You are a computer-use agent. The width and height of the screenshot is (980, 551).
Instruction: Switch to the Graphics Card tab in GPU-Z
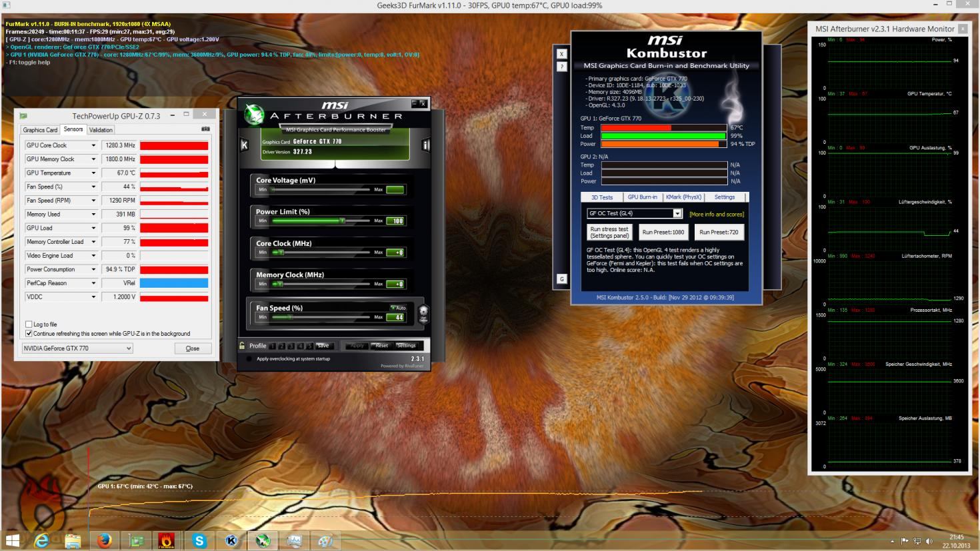(x=40, y=130)
